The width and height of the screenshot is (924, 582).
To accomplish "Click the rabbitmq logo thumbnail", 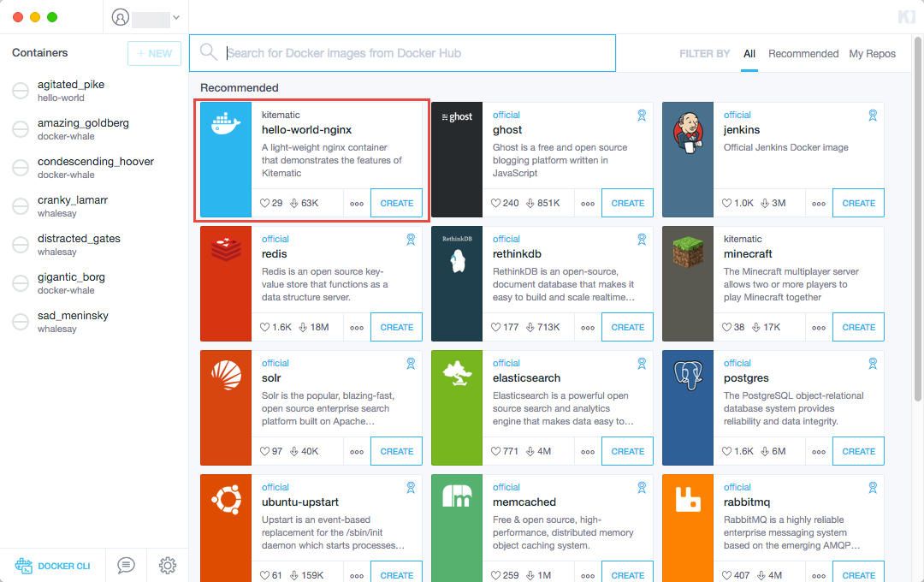I will [x=688, y=528].
